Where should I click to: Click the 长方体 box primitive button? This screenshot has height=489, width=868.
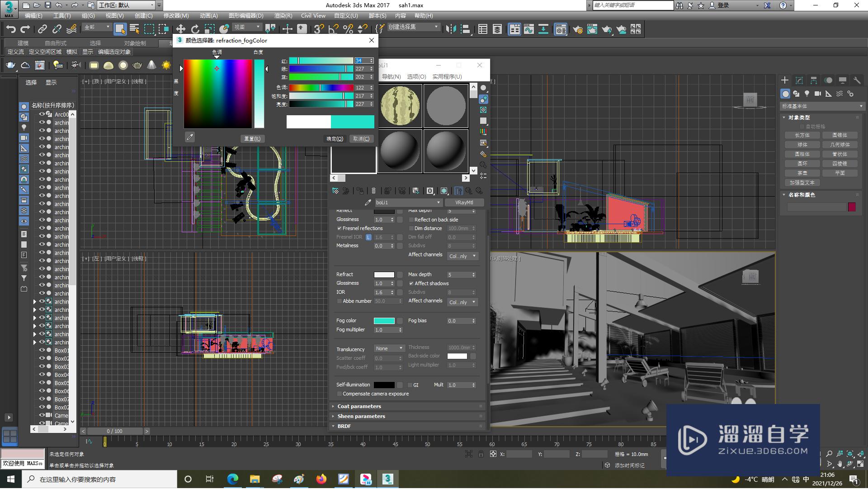[802, 136]
